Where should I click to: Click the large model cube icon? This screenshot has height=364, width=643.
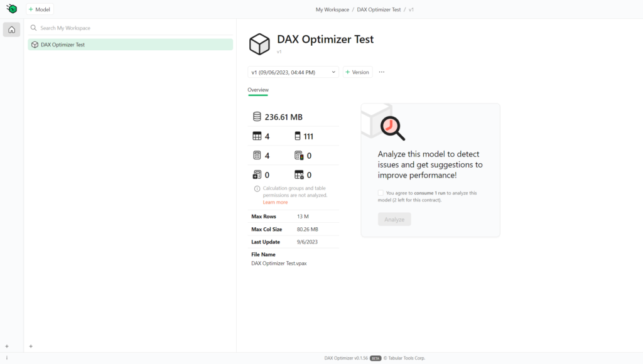click(259, 44)
